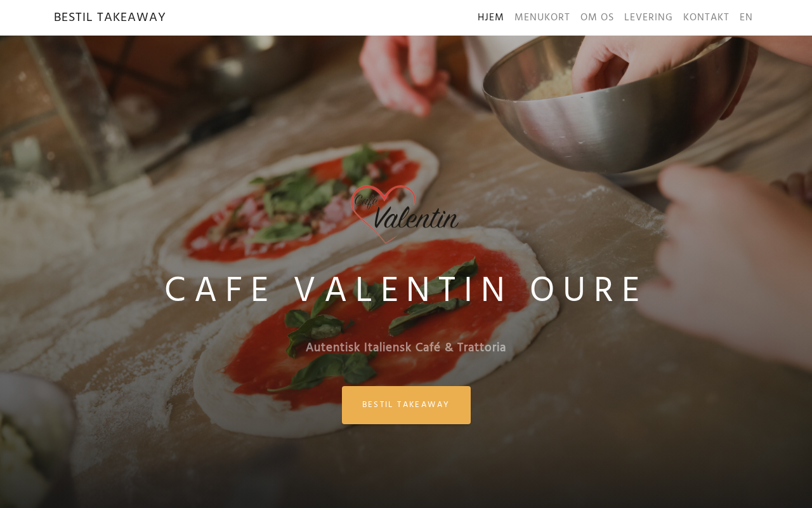
Task: Select OM OS in the navigation bar
Action: [x=597, y=17]
